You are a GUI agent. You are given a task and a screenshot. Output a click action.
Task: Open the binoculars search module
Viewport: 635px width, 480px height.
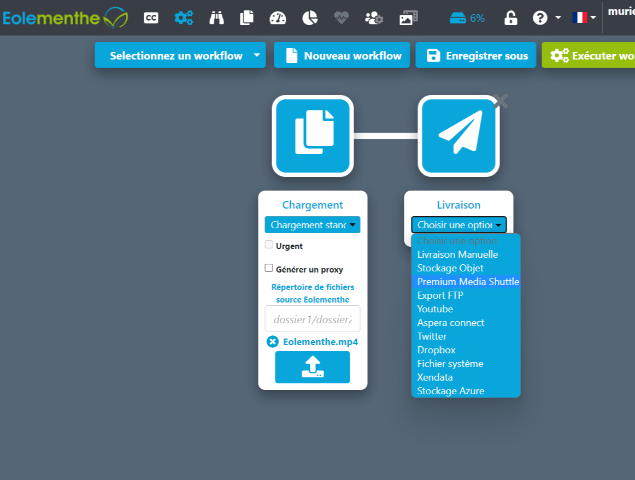[217, 18]
